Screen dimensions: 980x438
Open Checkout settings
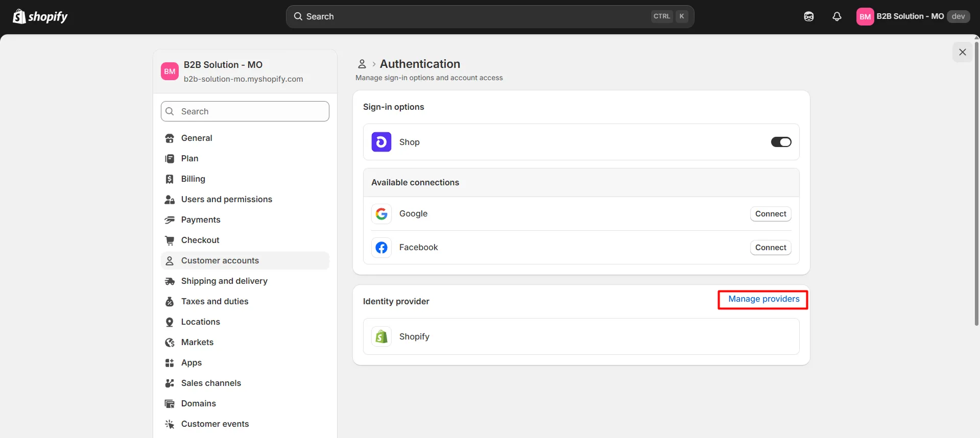click(245, 240)
